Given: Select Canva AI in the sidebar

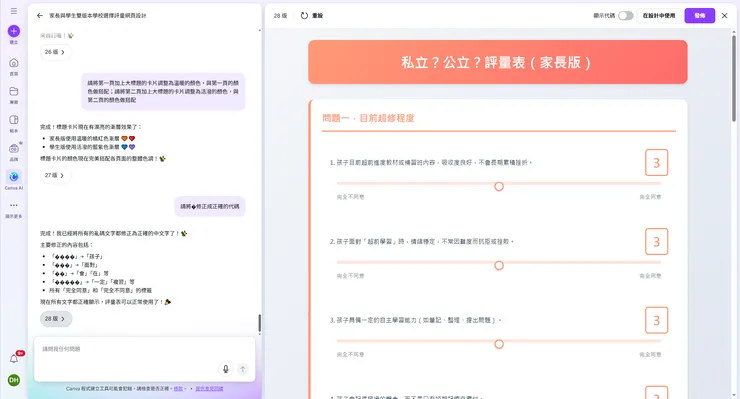Looking at the screenshot, I should [x=14, y=177].
